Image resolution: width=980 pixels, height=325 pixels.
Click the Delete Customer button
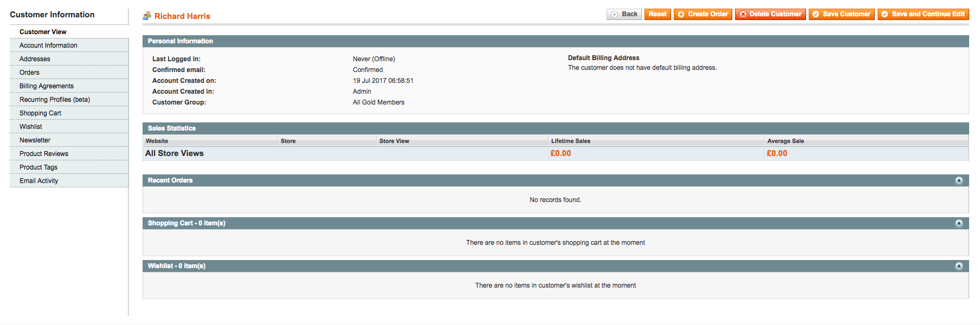[x=770, y=14]
